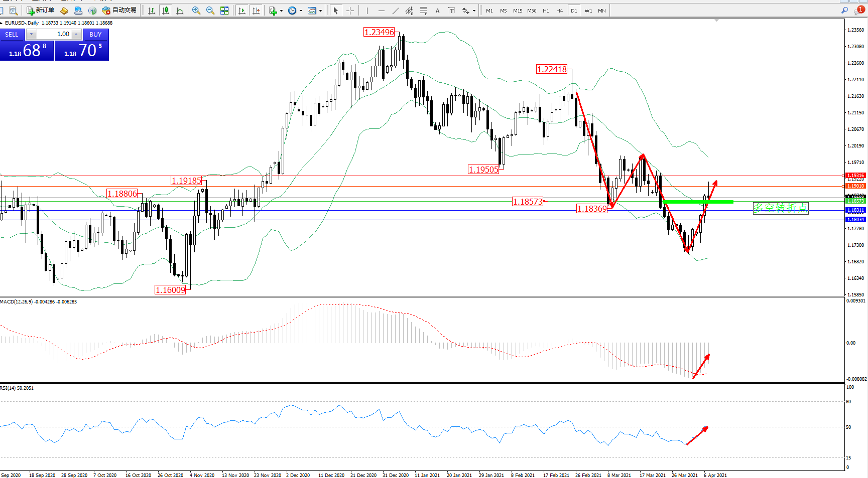Viewport: 868px width, 478px height.
Task: Toggle the chart shift button
Action: pos(256,11)
